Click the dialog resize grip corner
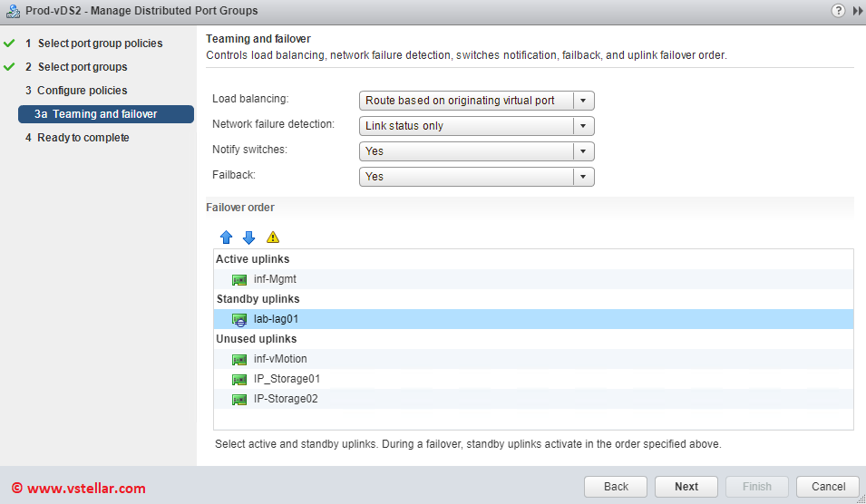The image size is (866, 504). coord(861,499)
